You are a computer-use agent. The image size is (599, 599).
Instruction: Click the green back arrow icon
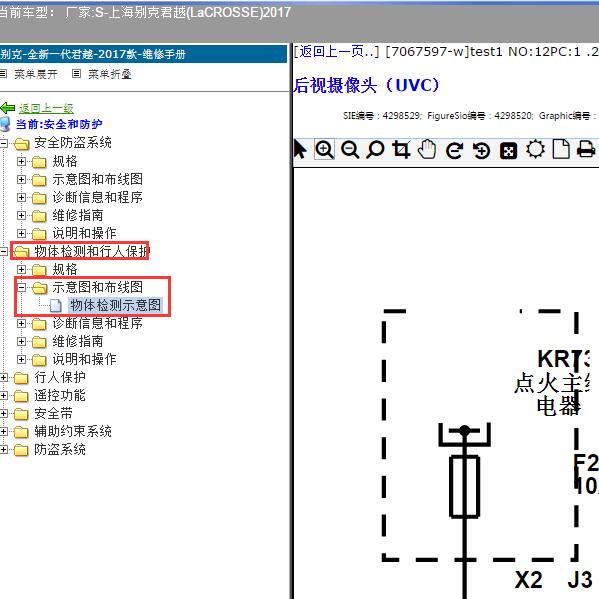[x=7, y=108]
